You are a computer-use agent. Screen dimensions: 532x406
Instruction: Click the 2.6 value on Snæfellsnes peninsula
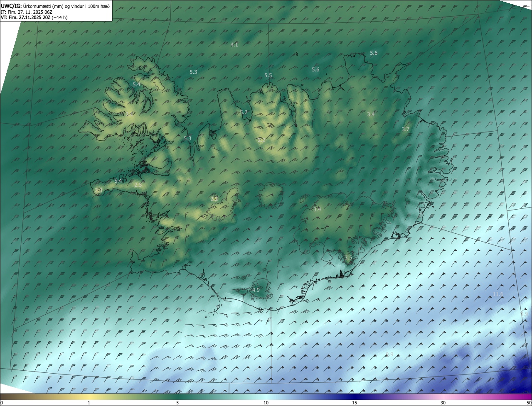point(138,185)
